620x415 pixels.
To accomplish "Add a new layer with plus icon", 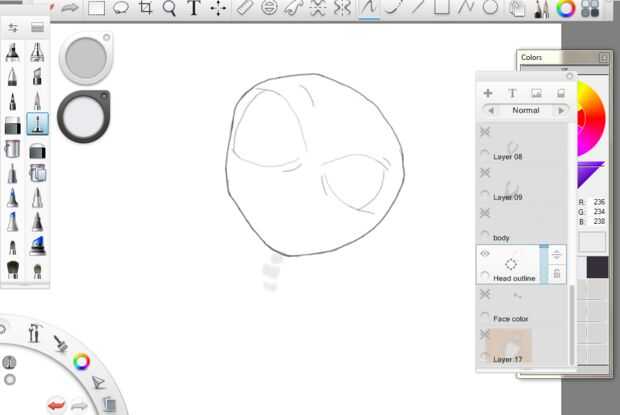I will [488, 93].
